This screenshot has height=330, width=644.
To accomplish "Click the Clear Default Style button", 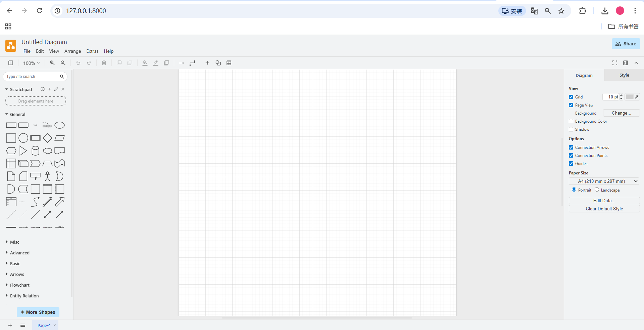I will click(x=604, y=209).
